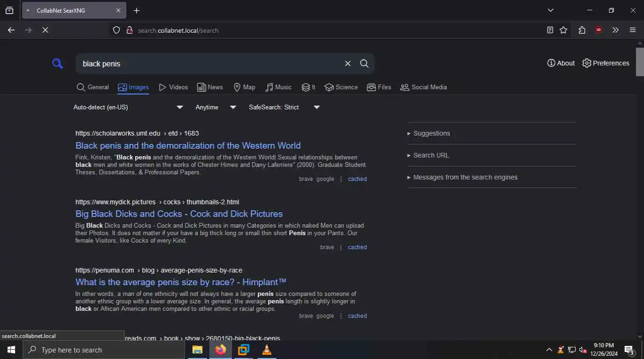The width and height of the screenshot is (644, 359).
Task: Open File Explorer from the taskbar
Action: (x=198, y=350)
